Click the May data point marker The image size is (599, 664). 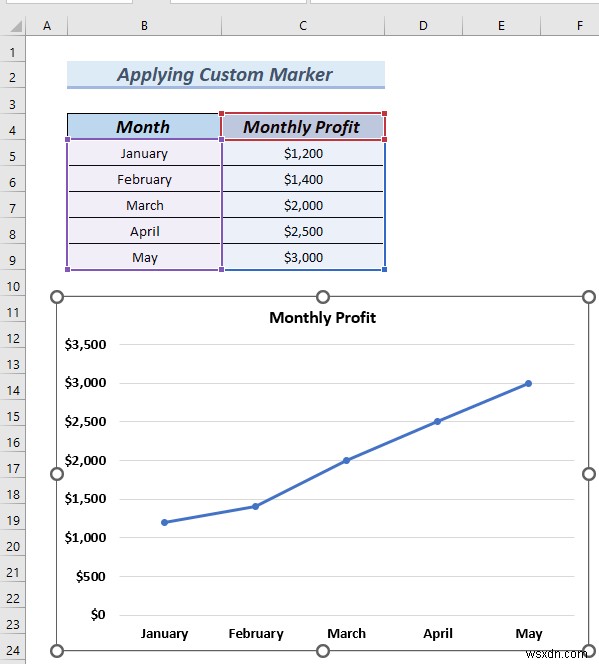(x=528, y=383)
